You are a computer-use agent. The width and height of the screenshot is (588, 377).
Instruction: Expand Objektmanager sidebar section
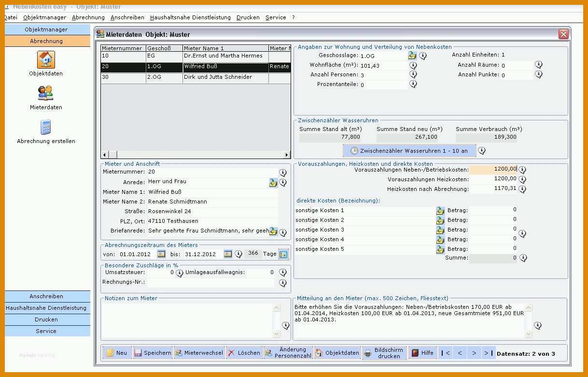(x=46, y=29)
